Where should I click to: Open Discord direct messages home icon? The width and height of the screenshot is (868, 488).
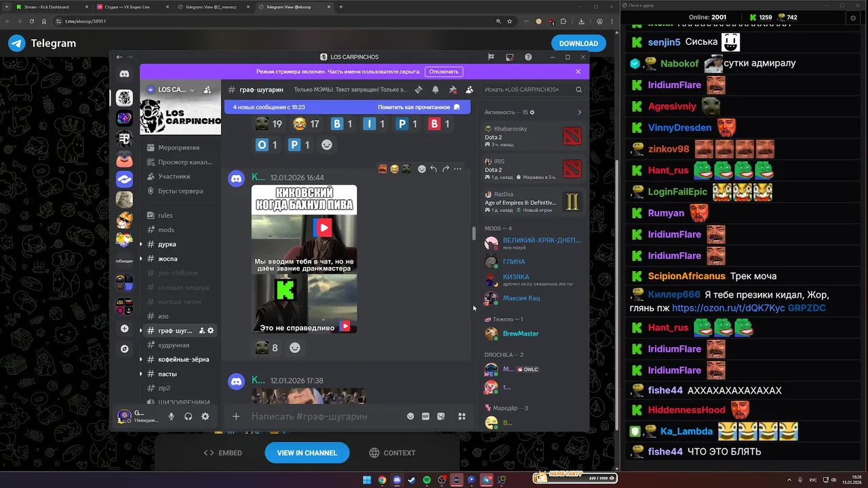click(124, 74)
